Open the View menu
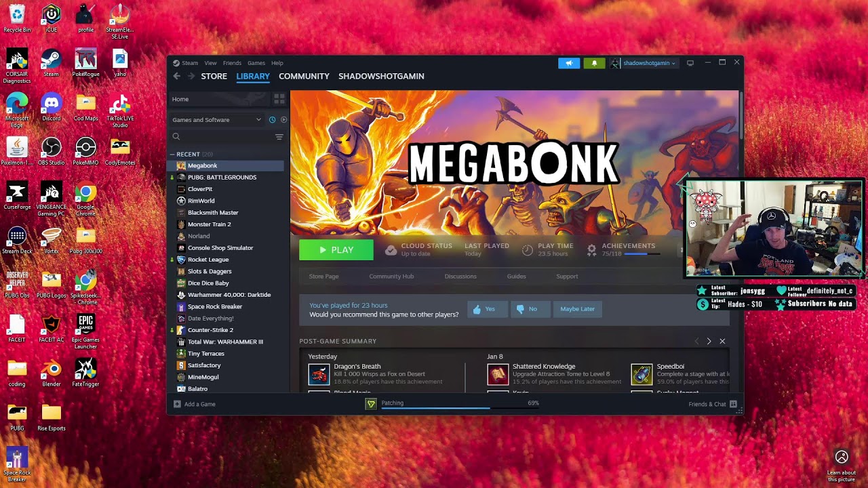868x488 pixels. 211,63
